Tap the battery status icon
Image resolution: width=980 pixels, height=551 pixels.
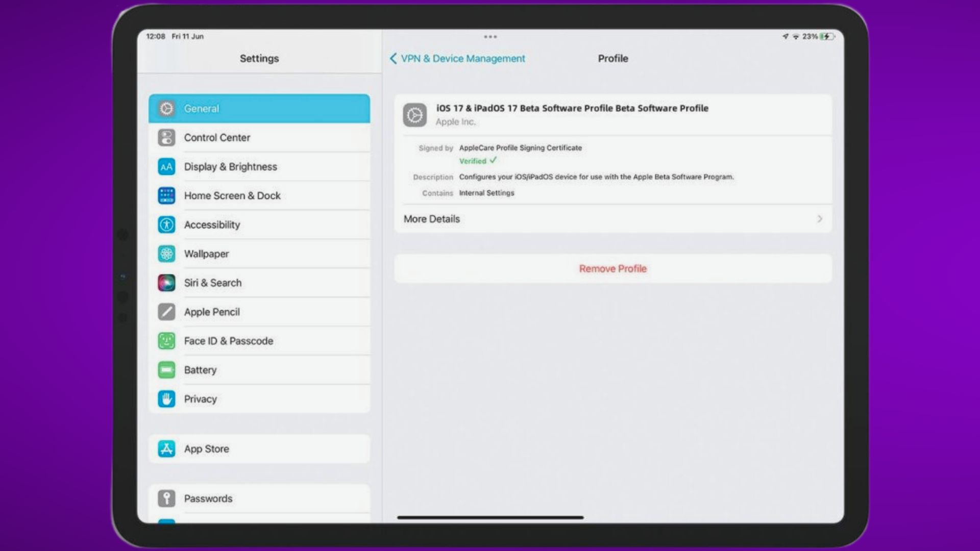point(827,37)
